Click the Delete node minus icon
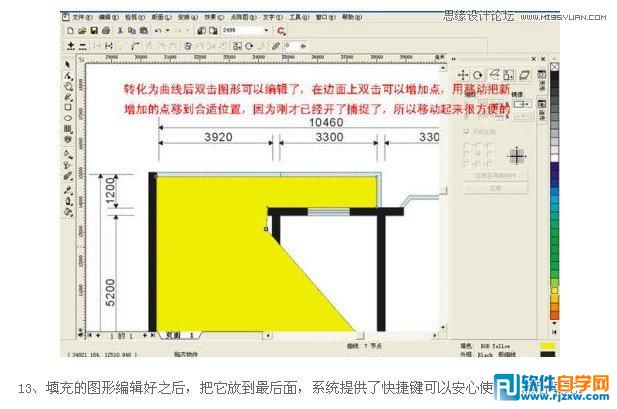 [83, 46]
